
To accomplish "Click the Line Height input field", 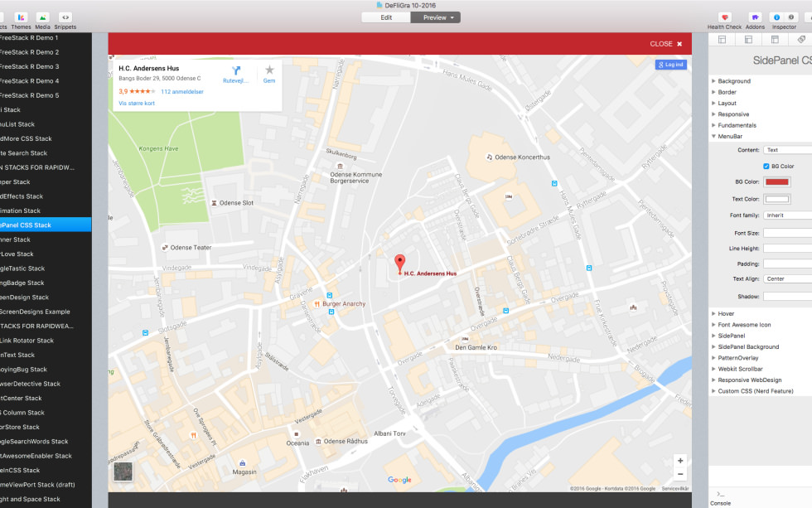I will [x=787, y=249].
